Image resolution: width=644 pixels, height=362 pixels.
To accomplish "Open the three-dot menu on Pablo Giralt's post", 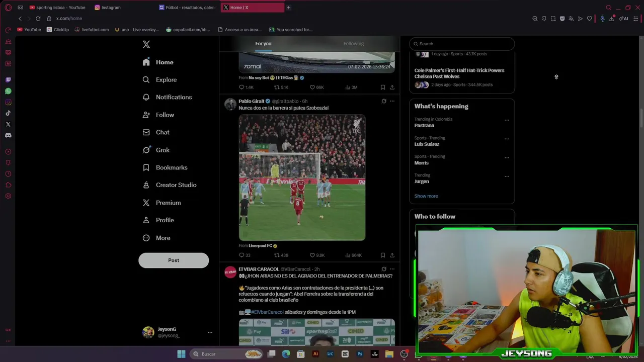I will pos(392,101).
